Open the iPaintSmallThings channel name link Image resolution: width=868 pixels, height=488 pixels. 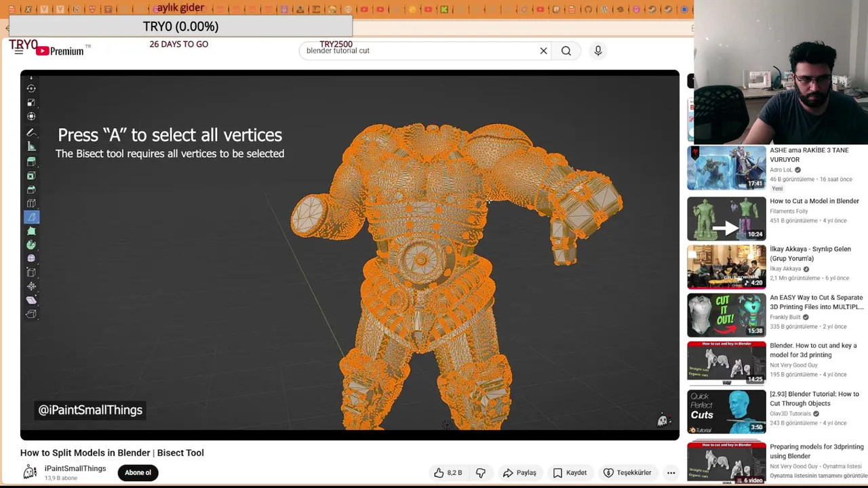coord(75,468)
